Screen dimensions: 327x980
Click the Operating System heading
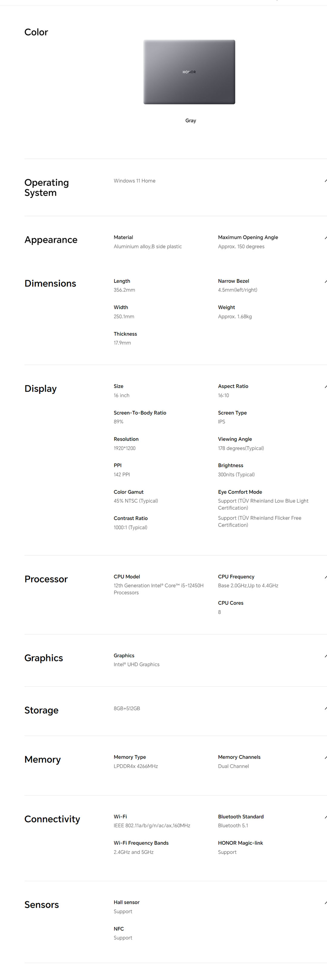tap(46, 188)
